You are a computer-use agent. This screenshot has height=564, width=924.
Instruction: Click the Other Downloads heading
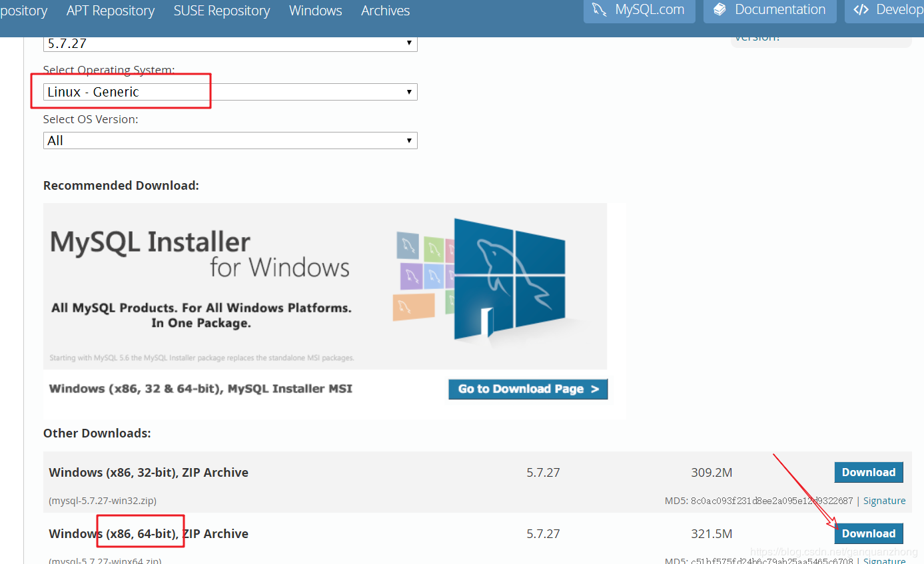pyautogui.click(x=97, y=433)
